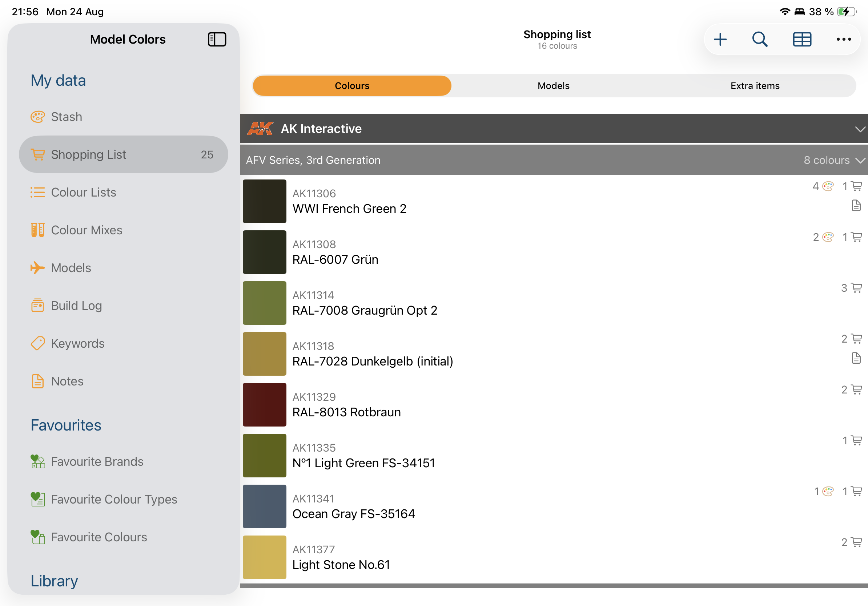Viewport: 868px width, 606px height.
Task: Tap the plus icon to add colour
Action: [x=720, y=39]
